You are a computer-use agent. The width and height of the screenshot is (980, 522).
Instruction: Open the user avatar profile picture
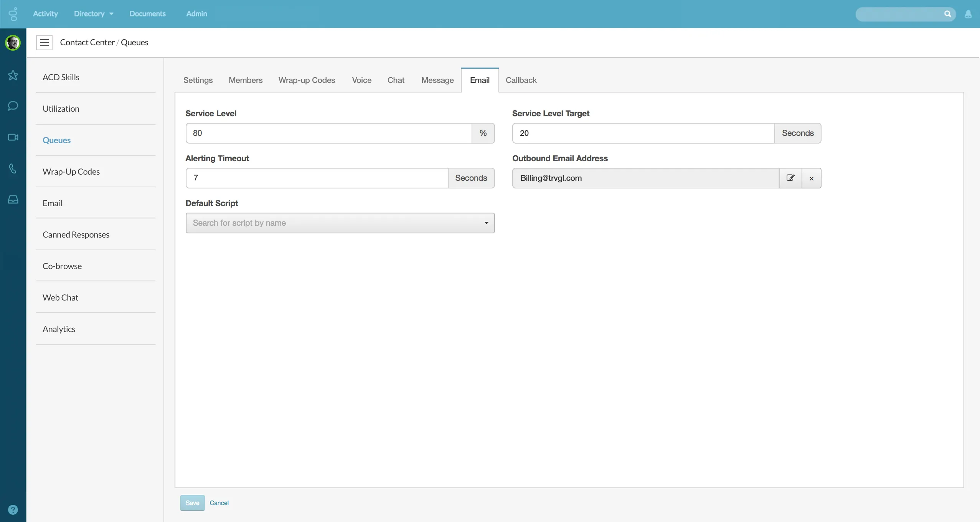[13, 43]
